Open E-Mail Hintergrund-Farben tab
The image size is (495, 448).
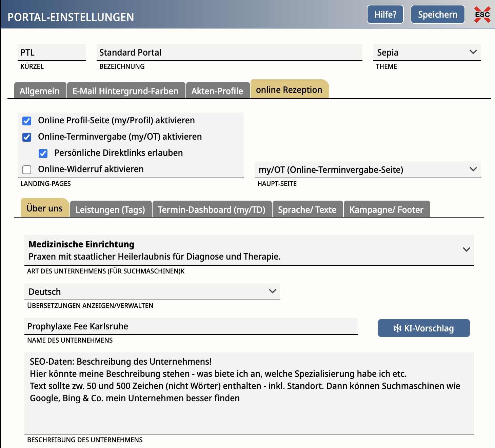pyautogui.click(x=126, y=90)
